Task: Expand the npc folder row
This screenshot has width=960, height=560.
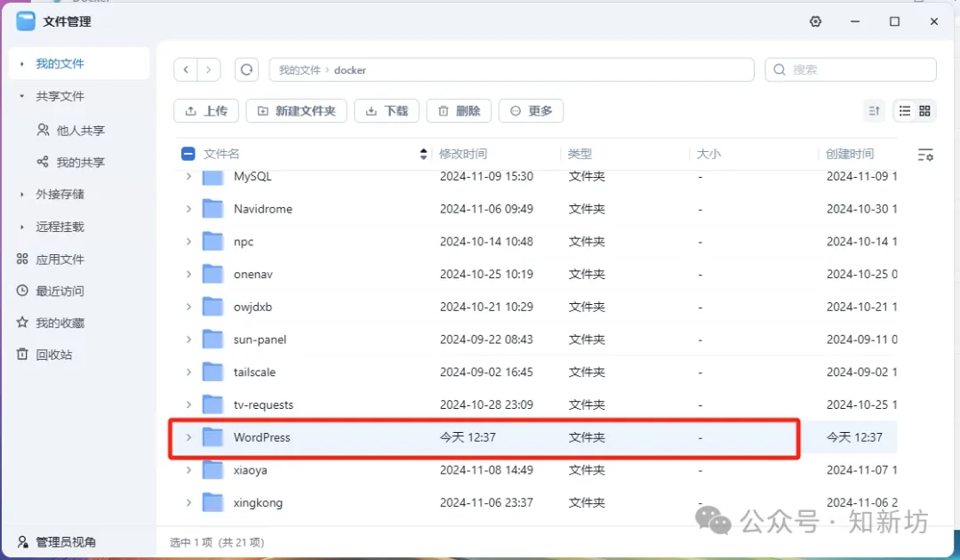Action: point(188,241)
